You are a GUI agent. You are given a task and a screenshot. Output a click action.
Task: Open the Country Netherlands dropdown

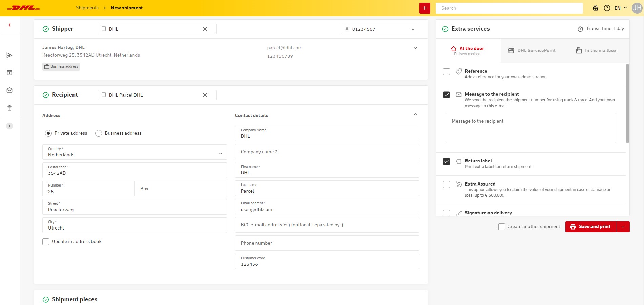click(x=134, y=152)
